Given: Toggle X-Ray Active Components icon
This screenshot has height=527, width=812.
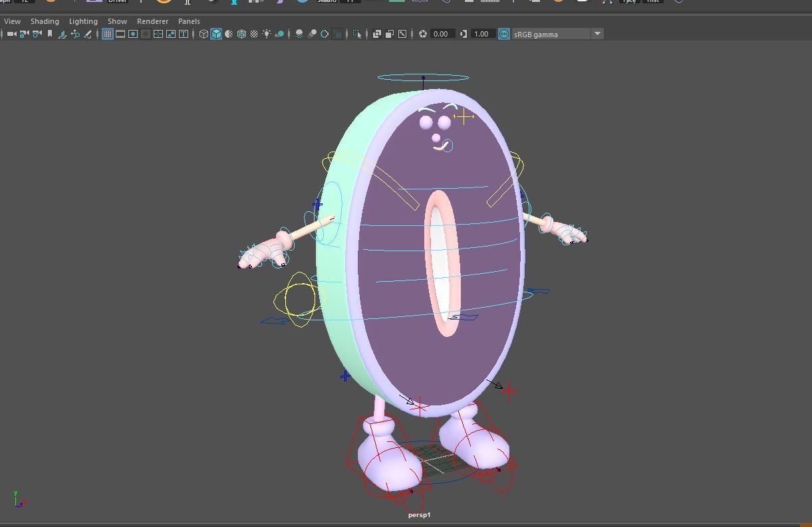Looking at the screenshot, I should (390, 34).
